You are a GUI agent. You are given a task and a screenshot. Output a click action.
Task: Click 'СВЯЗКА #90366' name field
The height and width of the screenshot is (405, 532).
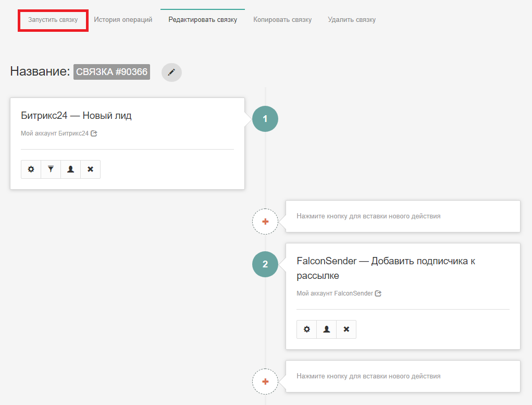tap(112, 72)
